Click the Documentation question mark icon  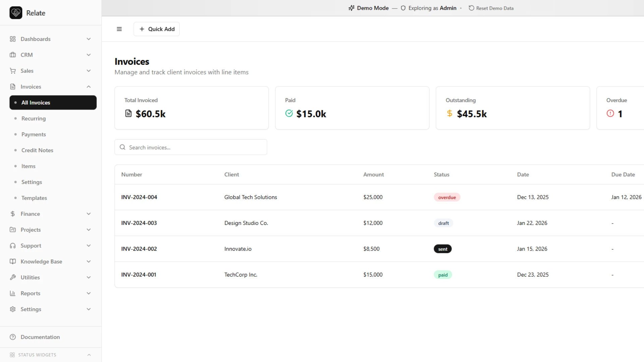[13, 337]
